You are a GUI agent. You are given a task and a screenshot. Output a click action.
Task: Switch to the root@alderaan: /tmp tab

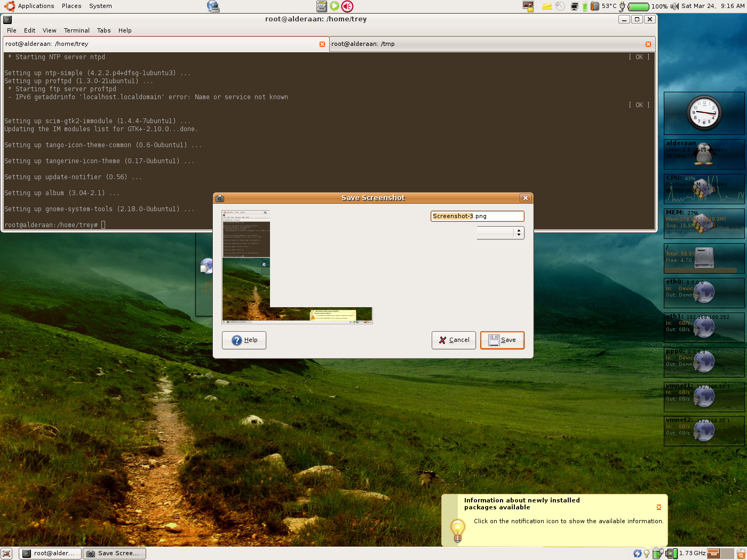pyautogui.click(x=492, y=44)
